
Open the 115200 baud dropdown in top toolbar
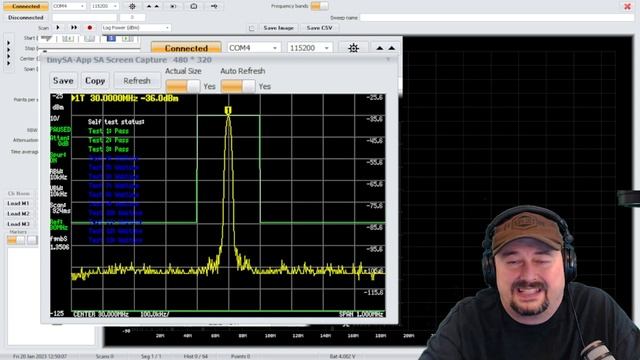(x=104, y=7)
